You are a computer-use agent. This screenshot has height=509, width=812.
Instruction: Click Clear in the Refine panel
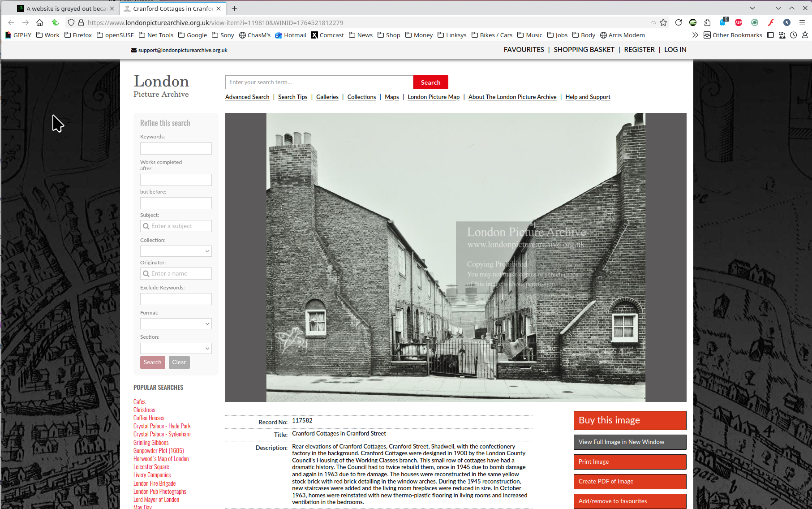click(179, 362)
